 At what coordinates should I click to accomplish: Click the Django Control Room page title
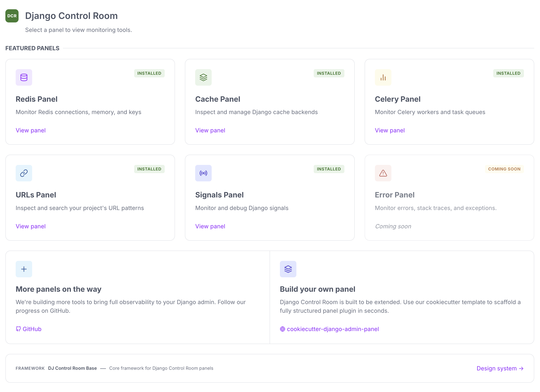click(x=72, y=16)
